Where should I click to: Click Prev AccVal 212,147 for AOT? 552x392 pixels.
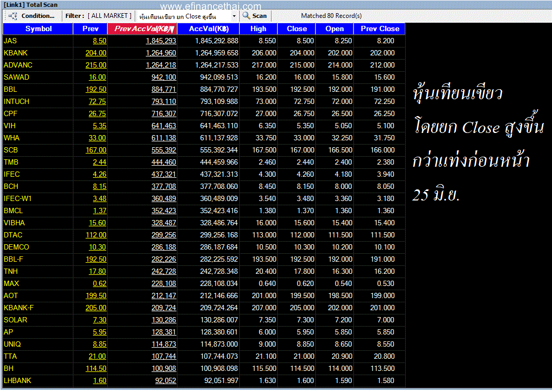[x=164, y=295]
